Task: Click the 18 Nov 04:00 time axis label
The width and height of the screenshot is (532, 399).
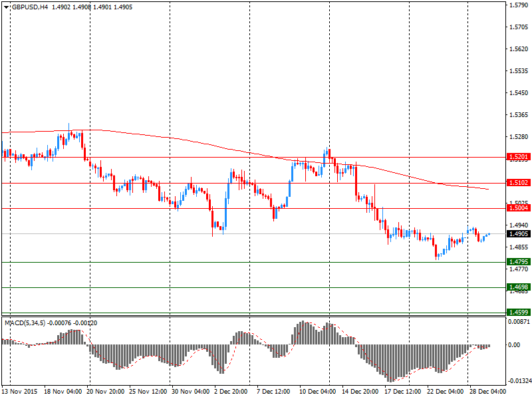Action: coord(63,392)
